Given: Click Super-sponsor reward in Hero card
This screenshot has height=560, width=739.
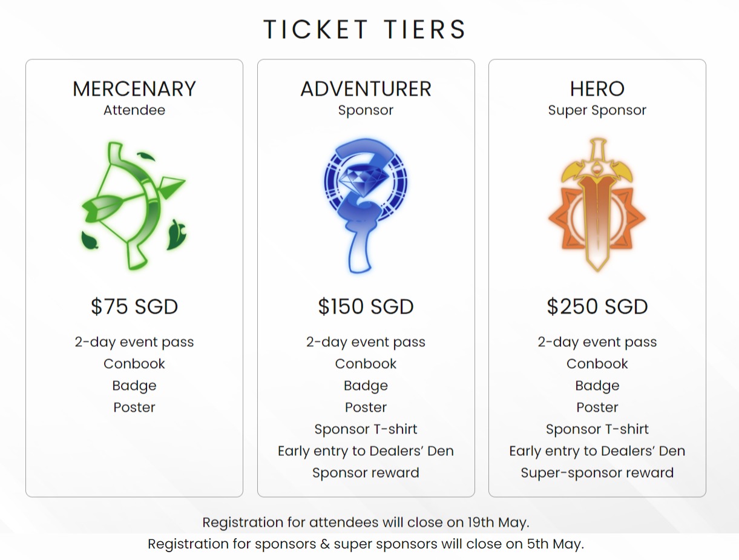Looking at the screenshot, I should (x=597, y=473).
